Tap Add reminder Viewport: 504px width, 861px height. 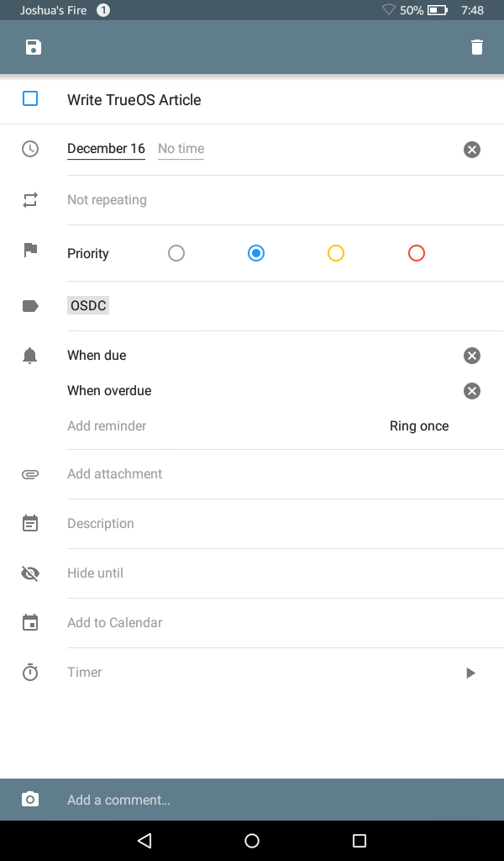tap(107, 425)
